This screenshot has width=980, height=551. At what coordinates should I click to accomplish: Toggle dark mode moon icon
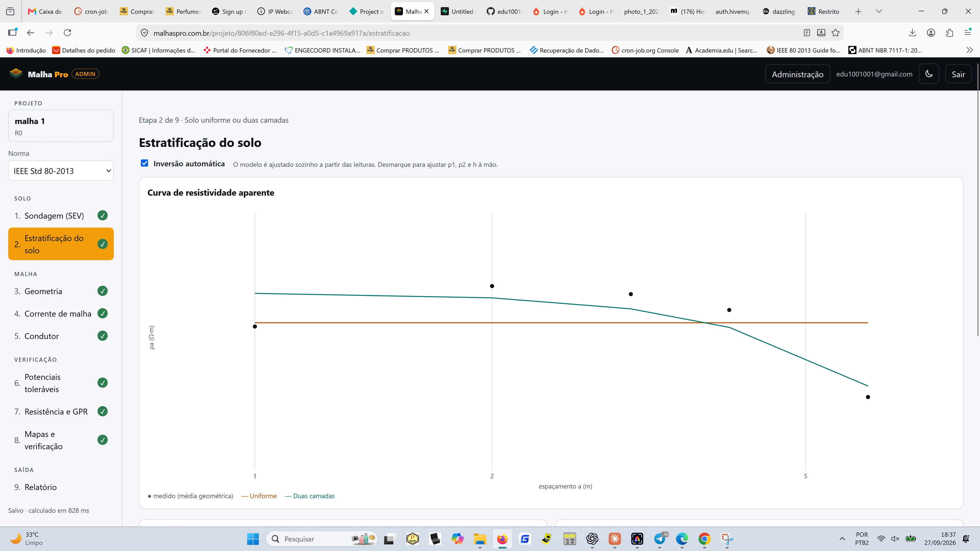click(x=929, y=74)
